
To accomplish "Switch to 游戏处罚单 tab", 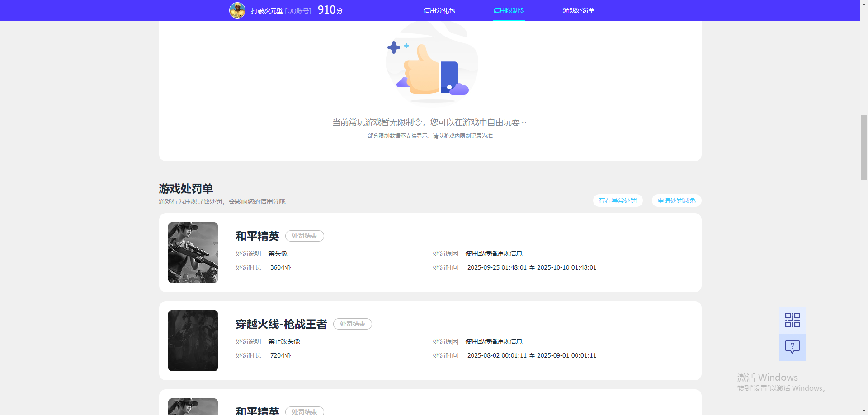I will click(x=579, y=10).
